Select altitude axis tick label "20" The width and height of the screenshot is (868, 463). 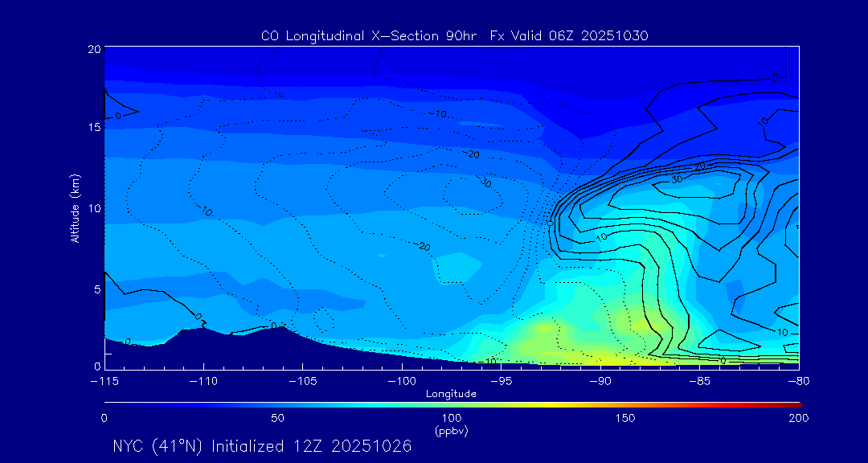tap(93, 49)
